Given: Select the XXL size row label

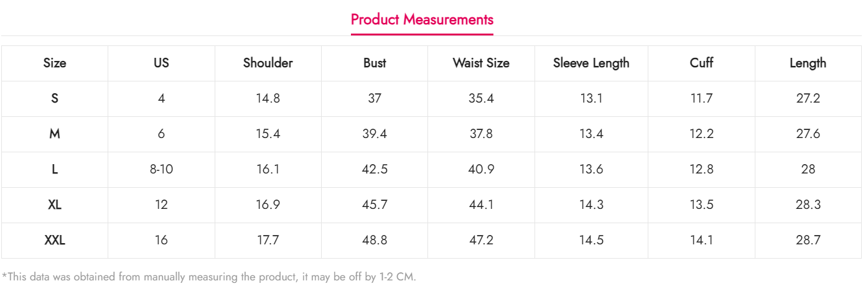Looking at the screenshot, I should 55,240.
